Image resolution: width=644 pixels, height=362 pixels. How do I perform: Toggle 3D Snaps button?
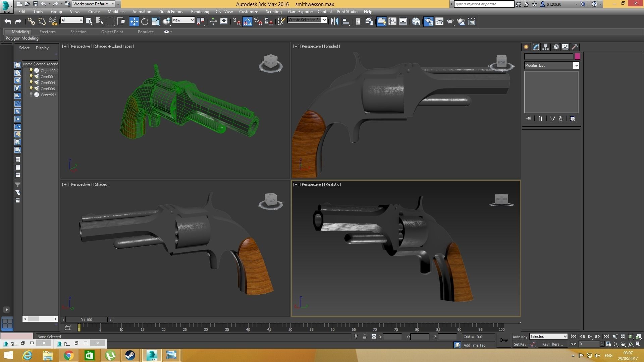236,21
